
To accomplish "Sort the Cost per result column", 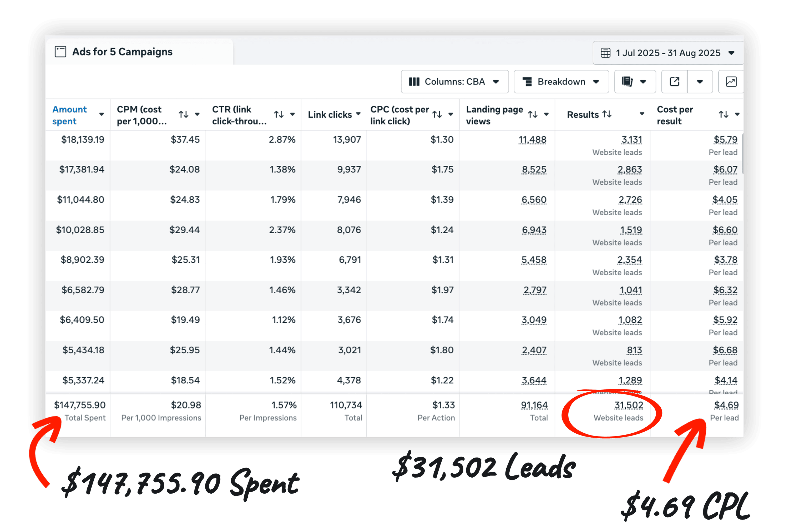I will pyautogui.click(x=724, y=114).
